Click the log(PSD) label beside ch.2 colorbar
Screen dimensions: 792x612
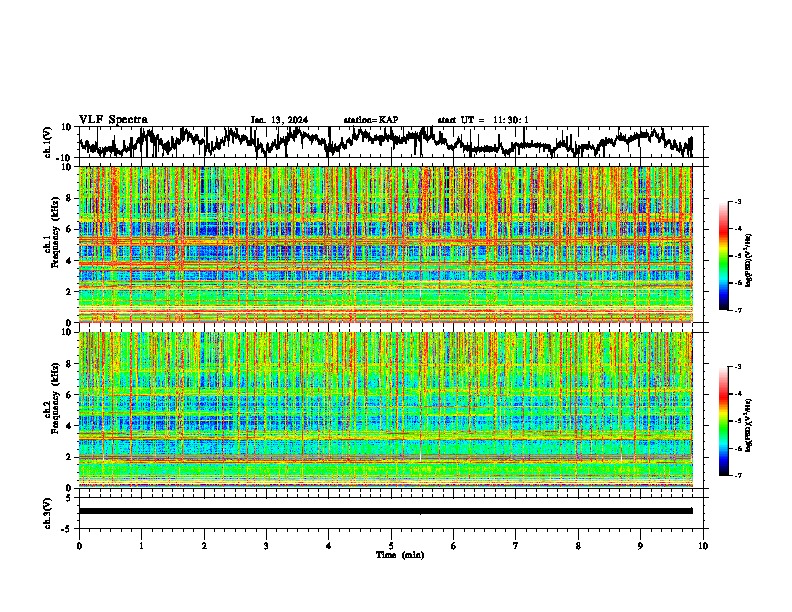pos(749,425)
